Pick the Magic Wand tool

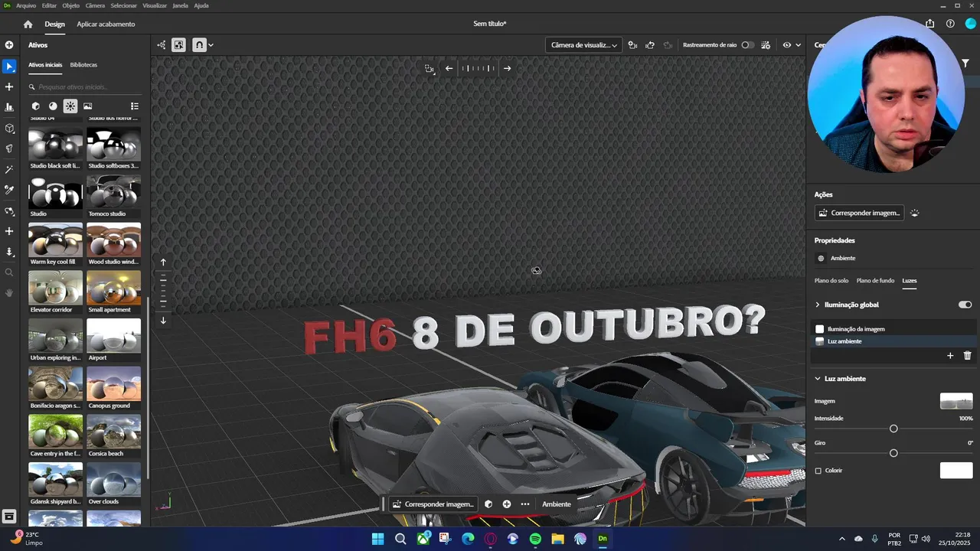[x=9, y=169]
